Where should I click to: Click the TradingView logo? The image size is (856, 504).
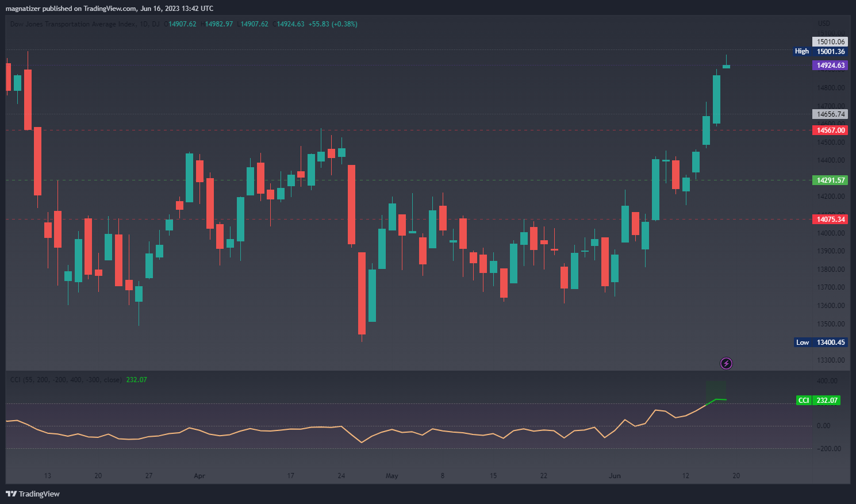point(33,494)
